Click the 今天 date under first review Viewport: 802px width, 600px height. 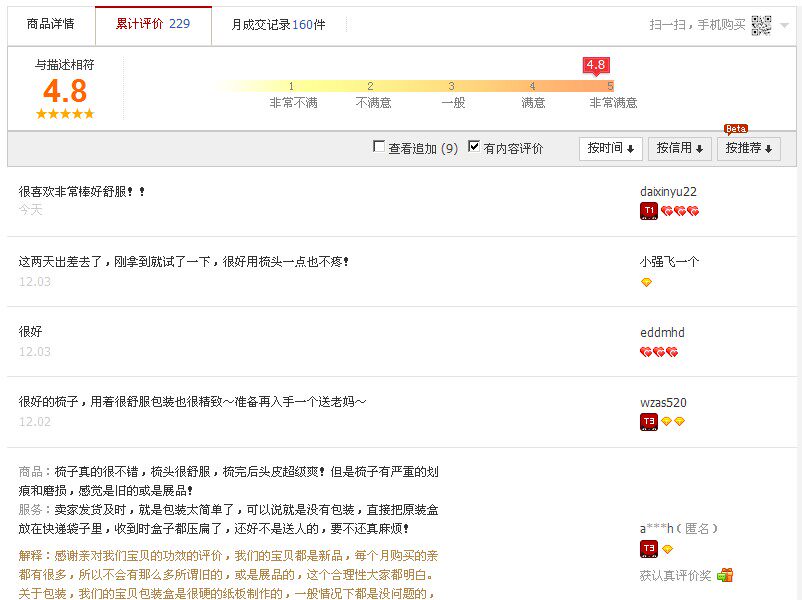[30, 210]
